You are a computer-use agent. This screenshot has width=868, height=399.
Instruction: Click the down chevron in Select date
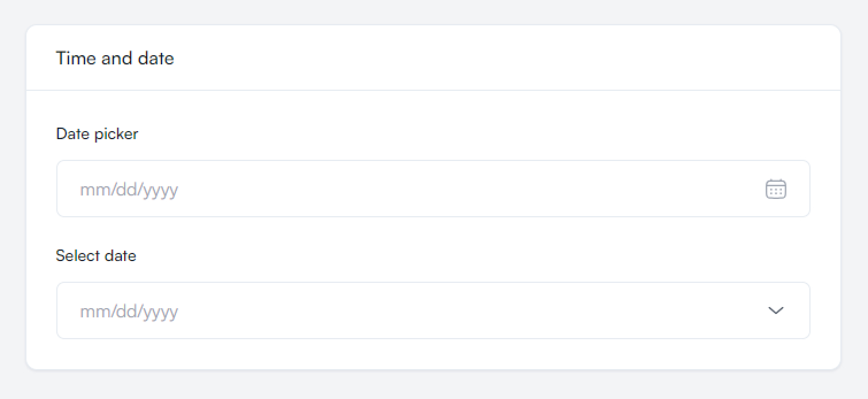(x=776, y=310)
